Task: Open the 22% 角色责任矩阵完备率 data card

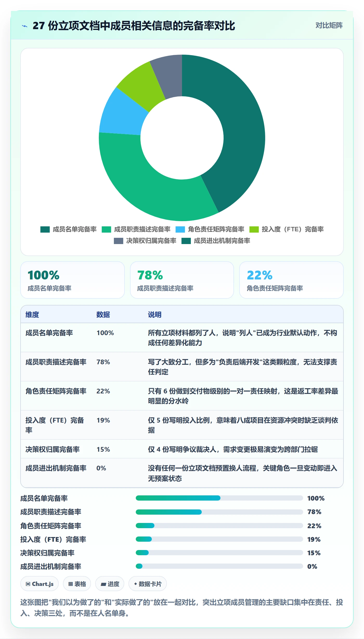Action: click(291, 280)
